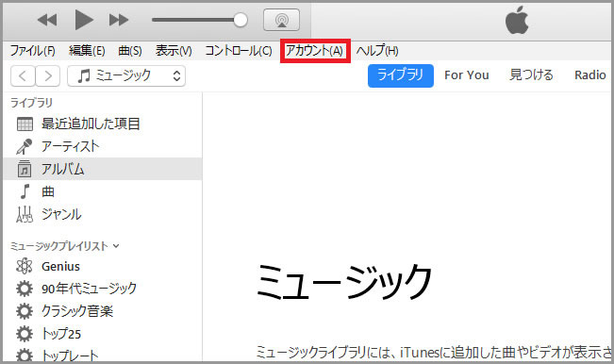This screenshot has height=364, width=614.
Task: Open the 編集(E) menu
Action: [x=87, y=51]
